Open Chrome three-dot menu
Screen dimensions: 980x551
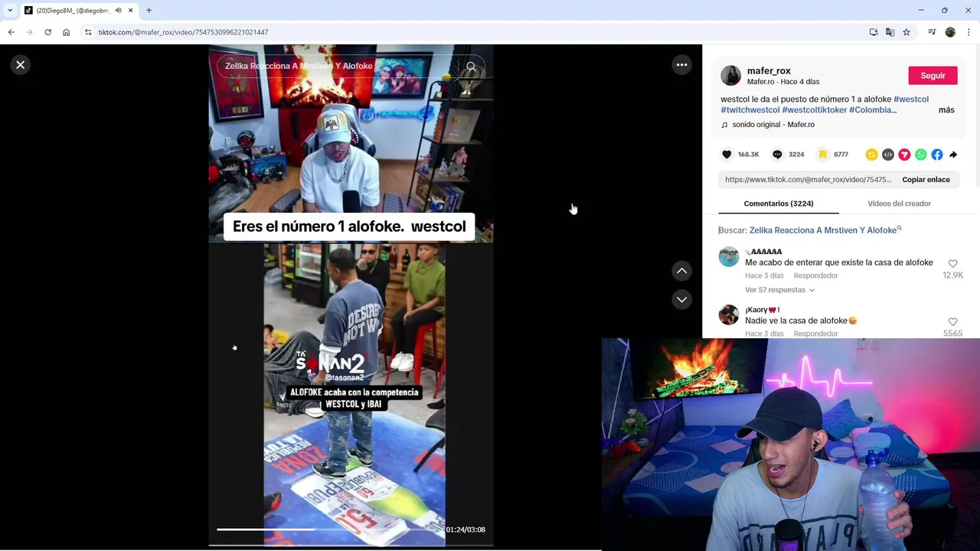[969, 32]
